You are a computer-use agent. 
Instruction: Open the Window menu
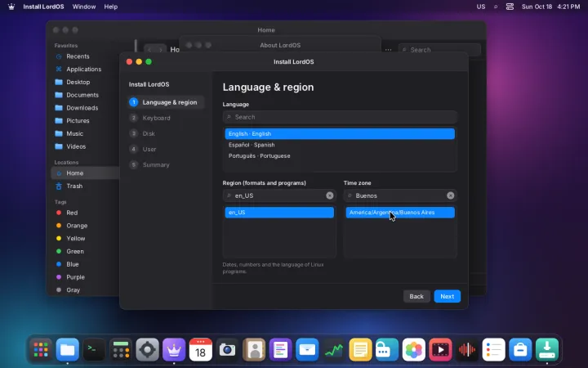click(84, 7)
